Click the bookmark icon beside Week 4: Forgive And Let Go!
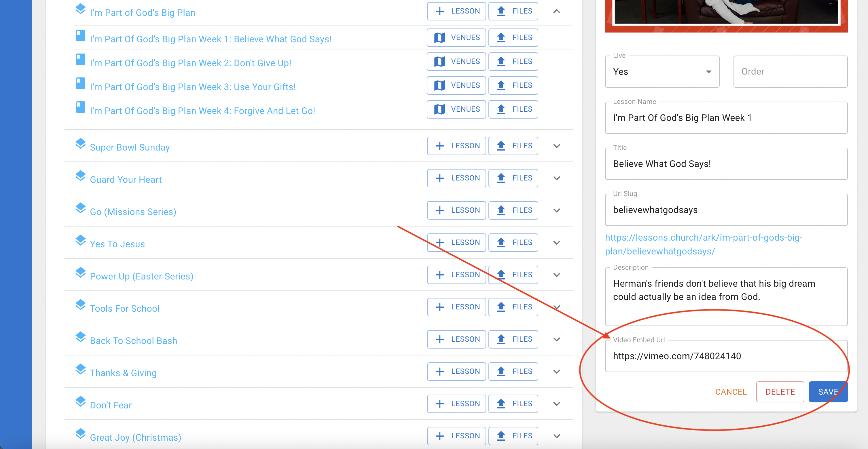Screen dimensions: 868x449 [x=81, y=107]
